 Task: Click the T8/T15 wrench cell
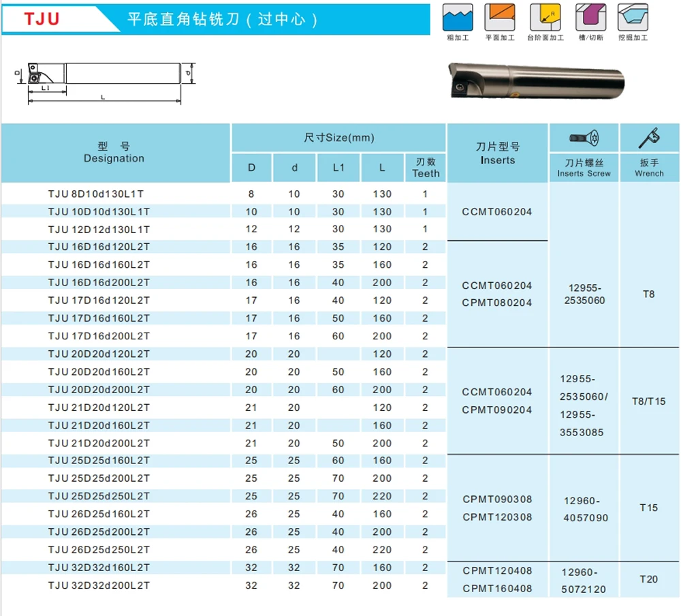click(x=649, y=401)
